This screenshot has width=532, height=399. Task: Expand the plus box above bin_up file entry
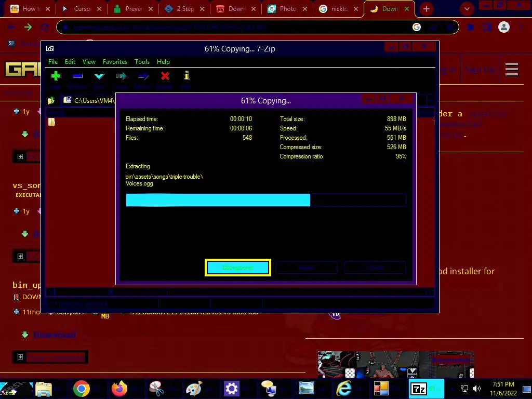(x=20, y=256)
